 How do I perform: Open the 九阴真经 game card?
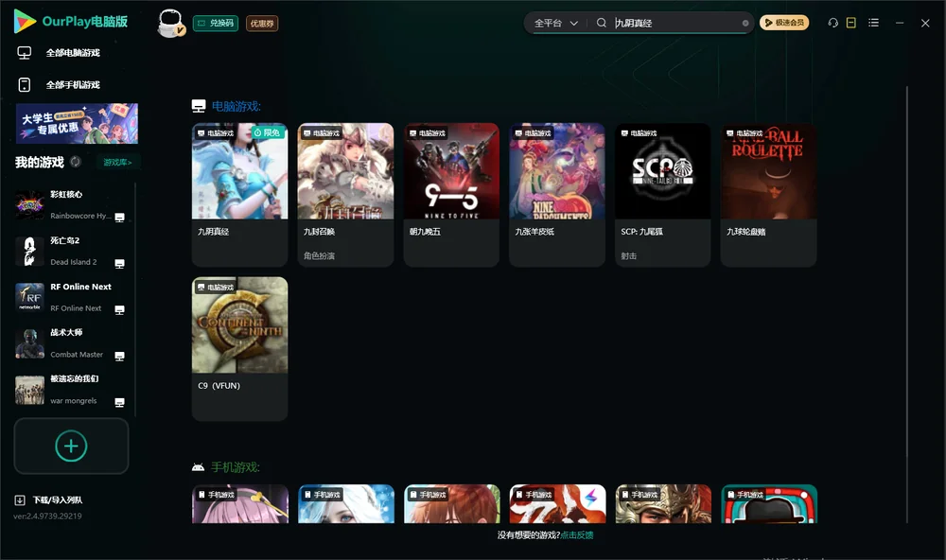click(239, 194)
